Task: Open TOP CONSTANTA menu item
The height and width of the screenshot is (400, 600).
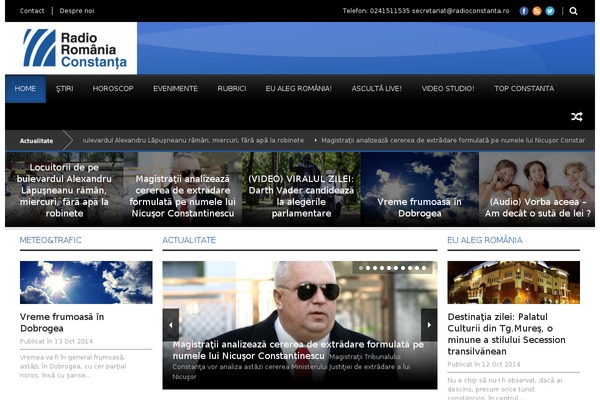Action: 524,89
